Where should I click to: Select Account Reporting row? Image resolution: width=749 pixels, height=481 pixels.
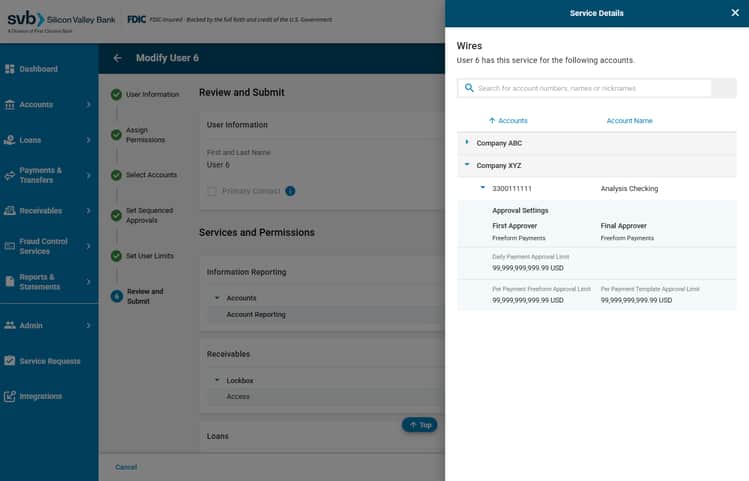(x=326, y=314)
